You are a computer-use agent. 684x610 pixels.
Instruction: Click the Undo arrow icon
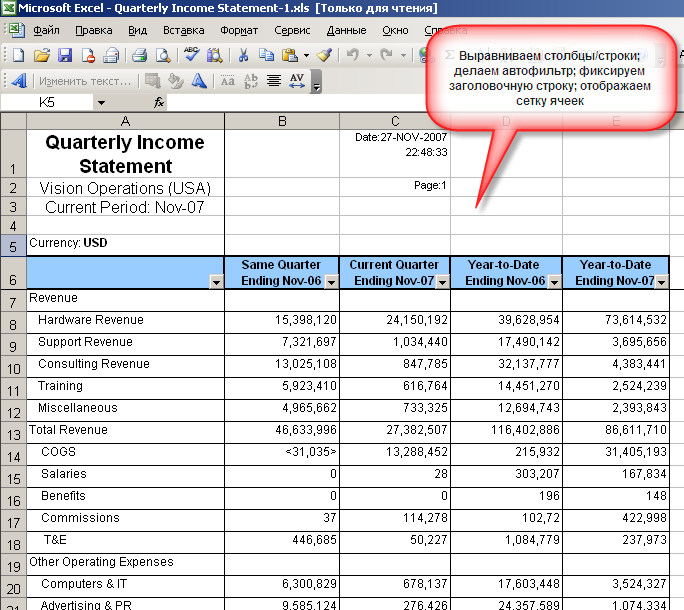point(352,55)
